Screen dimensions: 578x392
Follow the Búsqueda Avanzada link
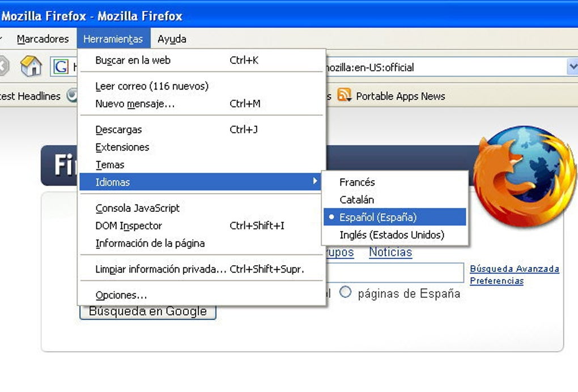514,269
